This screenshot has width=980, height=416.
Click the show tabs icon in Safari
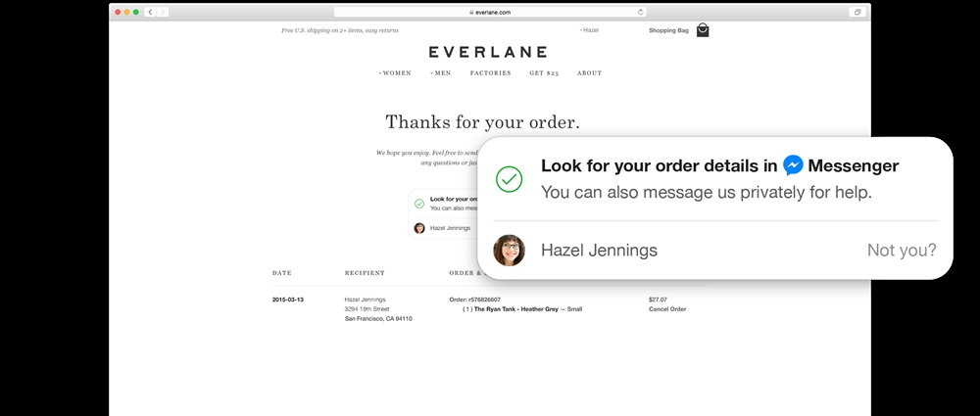tap(857, 12)
